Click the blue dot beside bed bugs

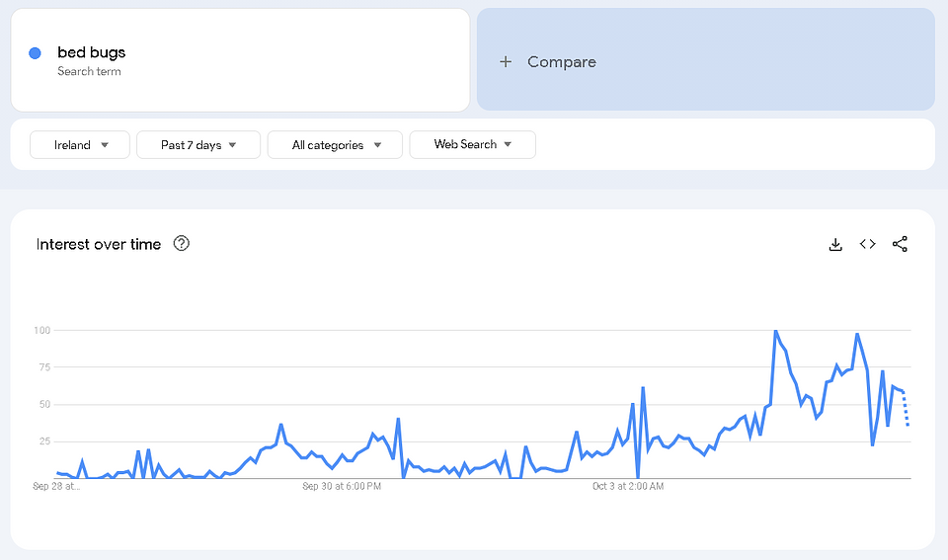tap(35, 53)
